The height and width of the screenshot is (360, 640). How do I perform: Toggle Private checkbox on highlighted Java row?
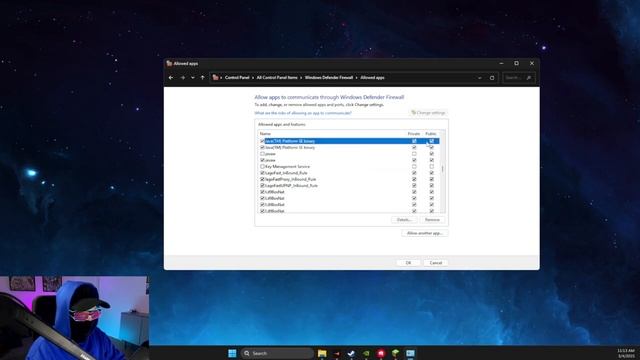point(414,141)
